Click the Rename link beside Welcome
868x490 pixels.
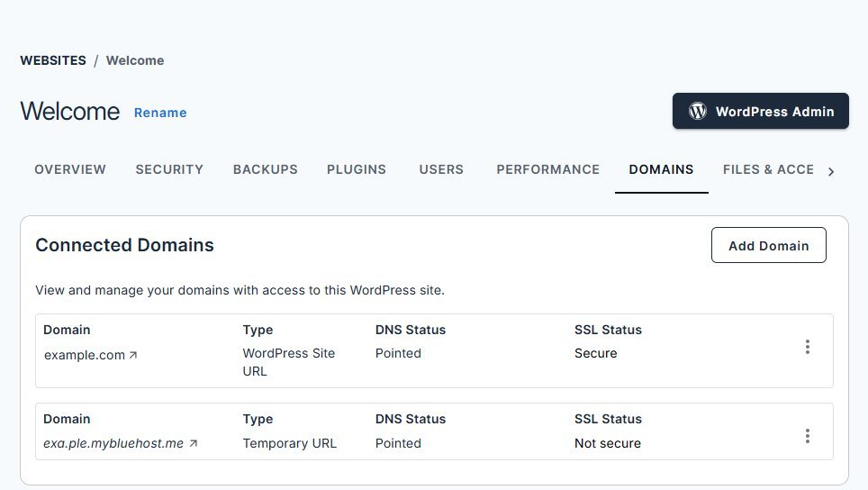tap(160, 113)
